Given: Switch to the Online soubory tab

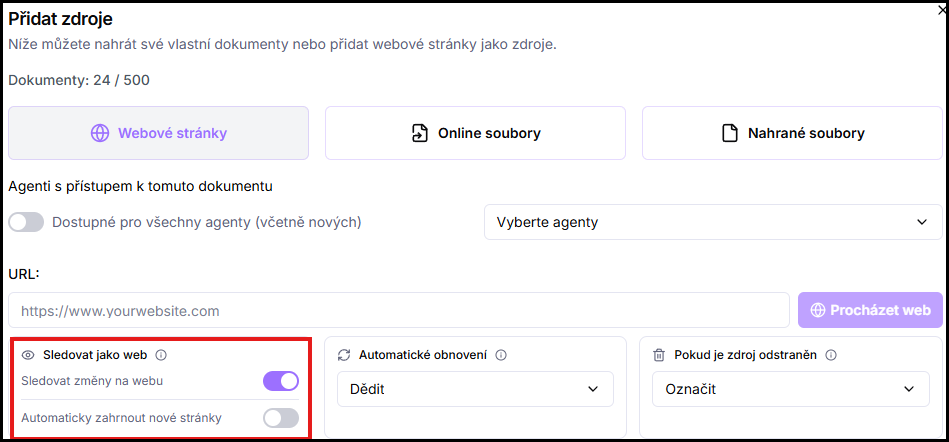Looking at the screenshot, I should [x=475, y=133].
